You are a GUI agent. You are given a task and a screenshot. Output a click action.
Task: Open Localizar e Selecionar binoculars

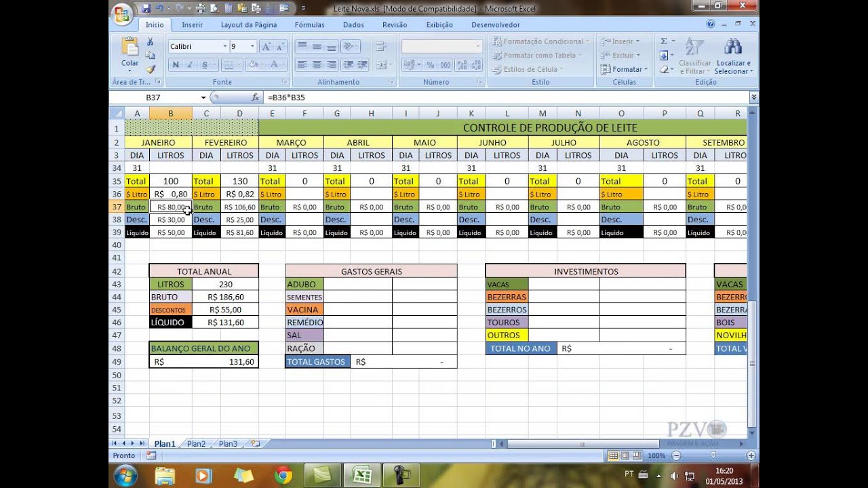tap(732, 56)
